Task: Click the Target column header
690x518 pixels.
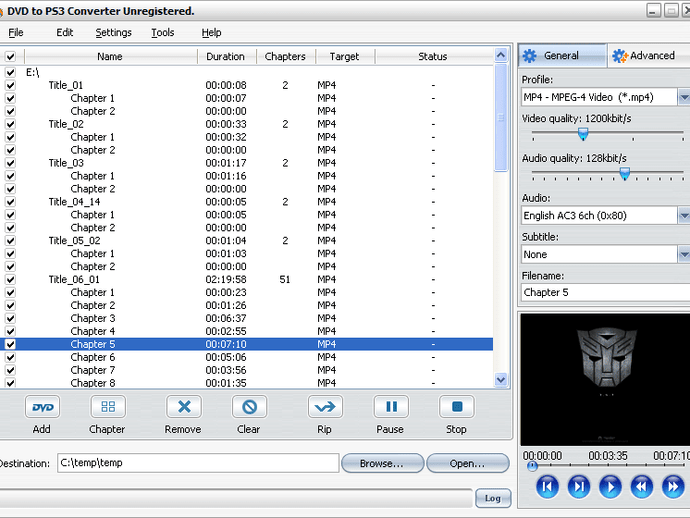Action: [x=345, y=56]
